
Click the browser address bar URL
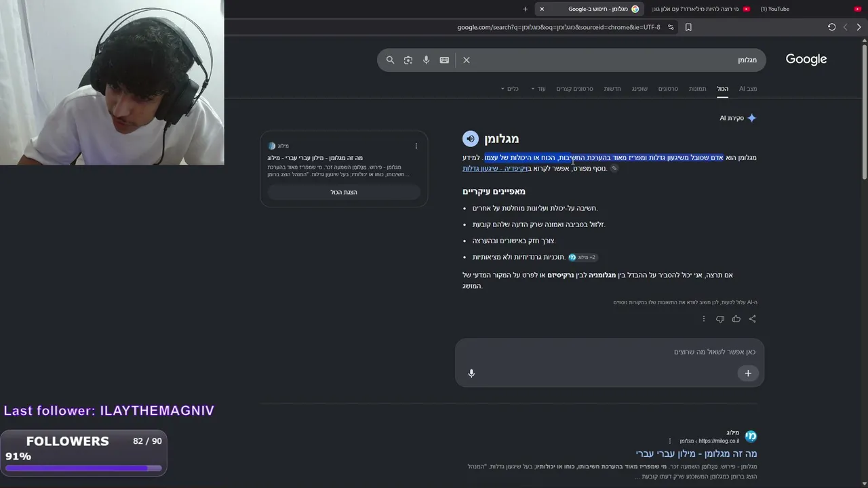[558, 27]
